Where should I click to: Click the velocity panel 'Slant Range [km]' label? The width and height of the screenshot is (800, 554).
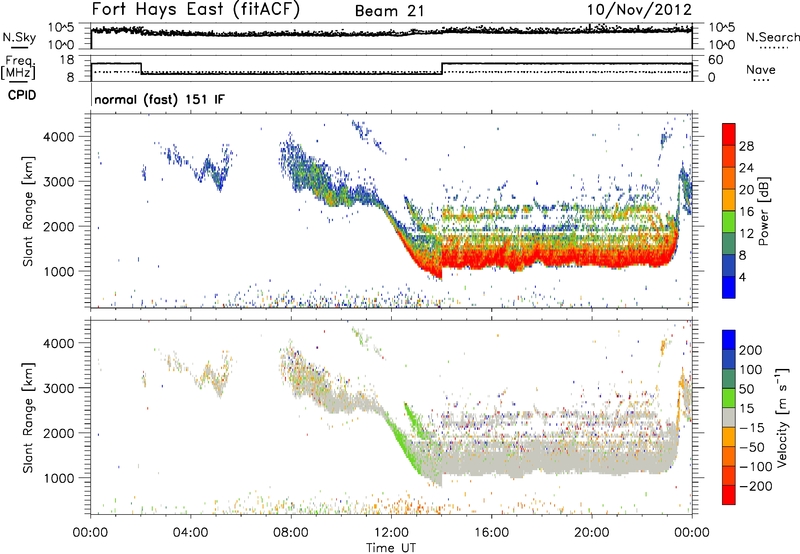[28, 418]
